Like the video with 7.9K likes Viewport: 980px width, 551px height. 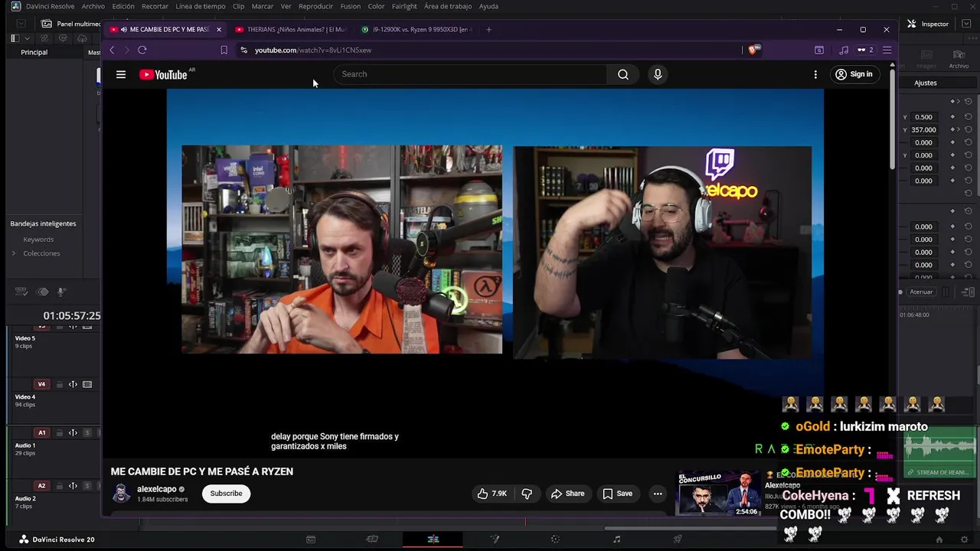pos(492,494)
